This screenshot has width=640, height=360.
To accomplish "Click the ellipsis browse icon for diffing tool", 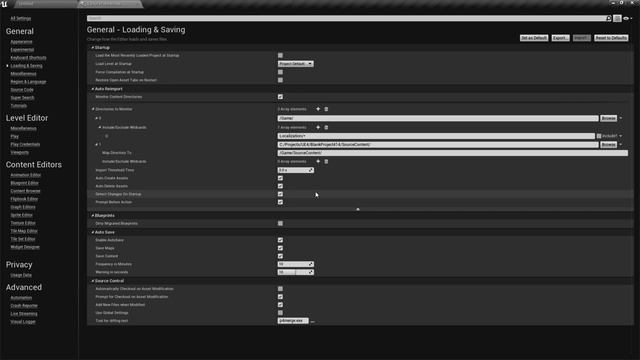I will tap(313, 321).
